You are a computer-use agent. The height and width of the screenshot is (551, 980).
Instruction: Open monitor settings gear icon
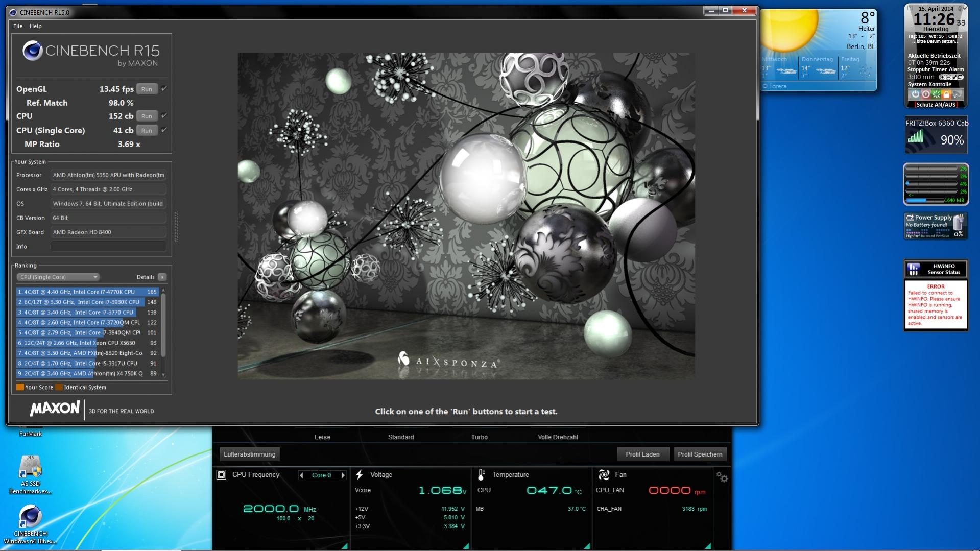722,477
